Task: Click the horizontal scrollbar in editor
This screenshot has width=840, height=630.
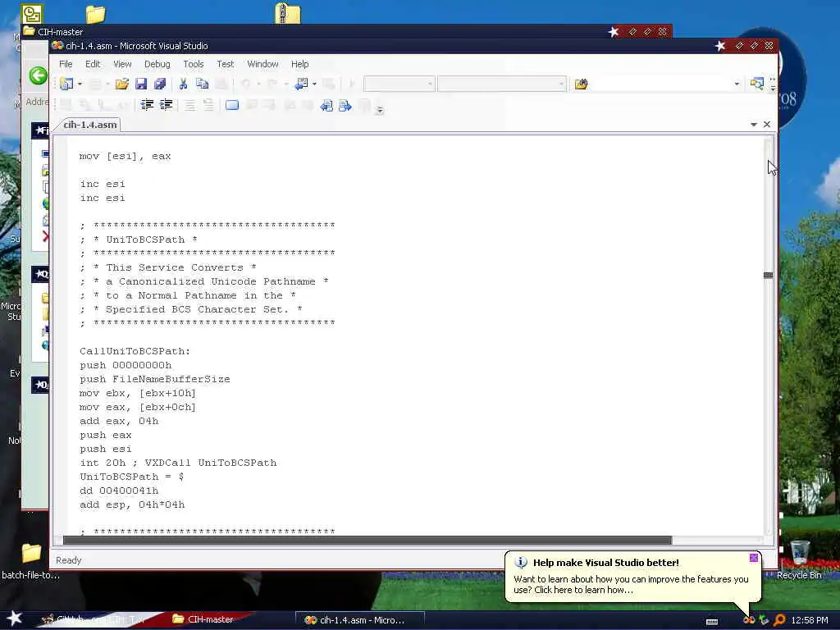Action: point(367,540)
